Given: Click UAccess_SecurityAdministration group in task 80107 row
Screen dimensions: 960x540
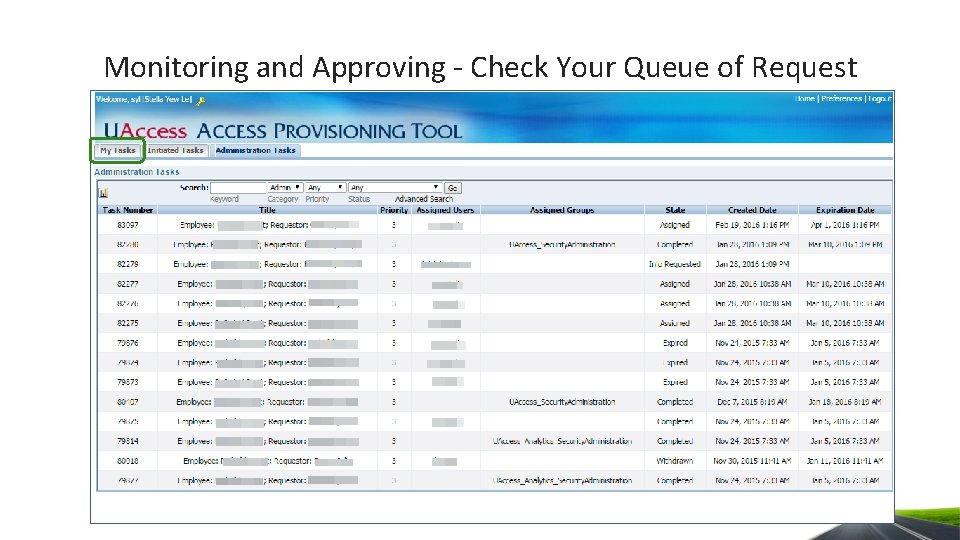Looking at the screenshot, I should pyautogui.click(x=562, y=402).
